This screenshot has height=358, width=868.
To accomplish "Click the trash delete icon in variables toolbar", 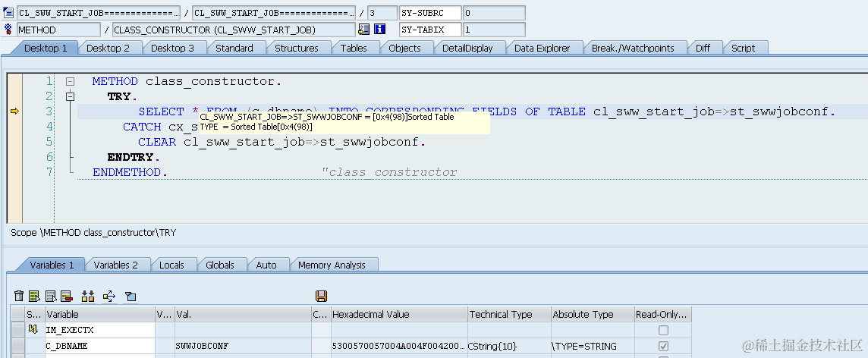I will point(20,296).
